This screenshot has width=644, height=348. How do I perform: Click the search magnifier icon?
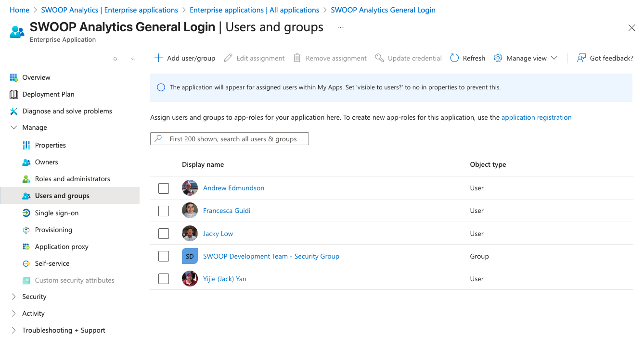tap(158, 139)
